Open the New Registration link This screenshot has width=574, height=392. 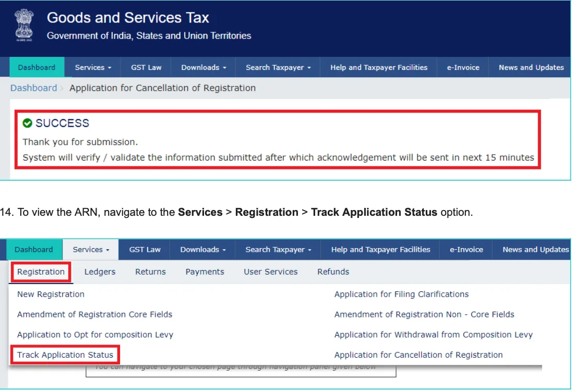51,294
